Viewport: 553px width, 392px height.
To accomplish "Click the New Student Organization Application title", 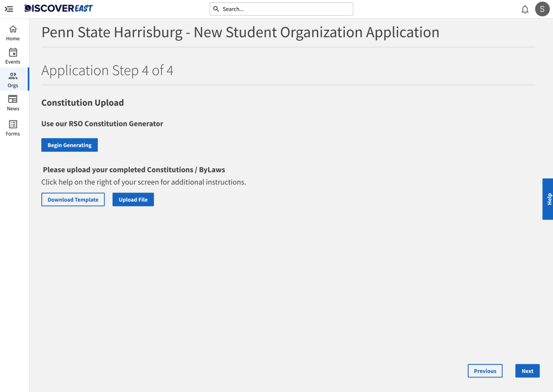I will [240, 32].
